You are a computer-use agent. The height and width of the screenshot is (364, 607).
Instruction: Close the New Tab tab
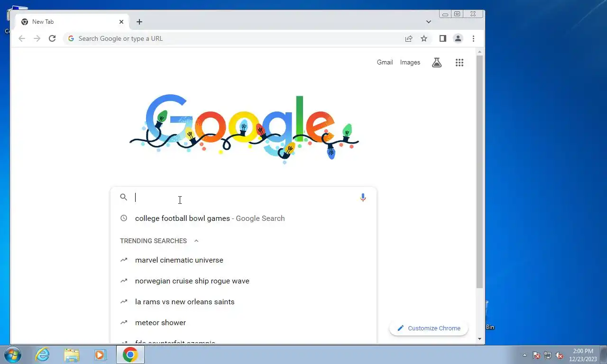pyautogui.click(x=121, y=22)
